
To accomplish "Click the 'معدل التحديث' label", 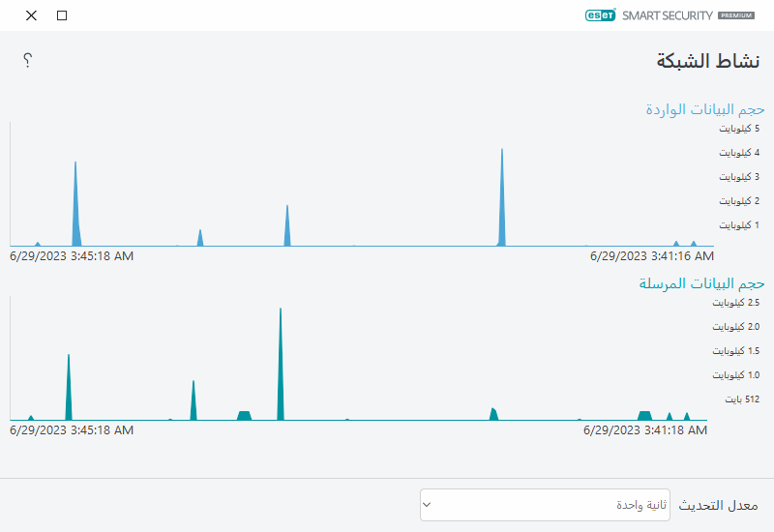I will (x=718, y=505).
